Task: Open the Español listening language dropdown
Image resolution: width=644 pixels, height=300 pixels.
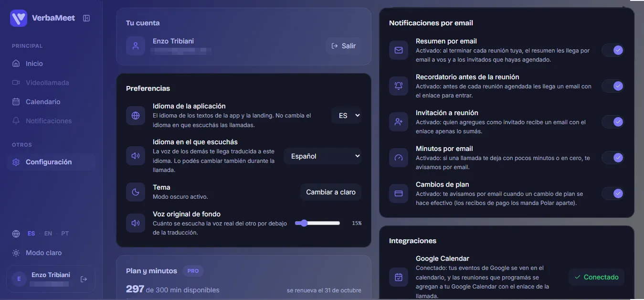Action: pos(323,156)
